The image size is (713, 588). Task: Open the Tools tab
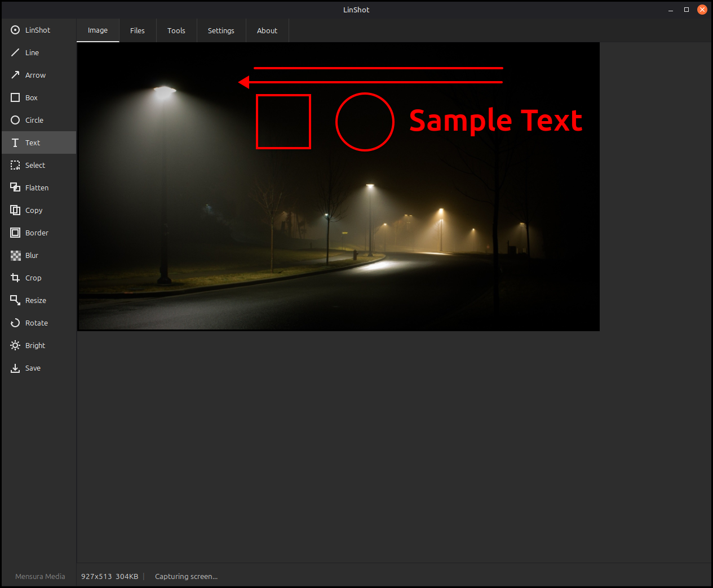176,30
